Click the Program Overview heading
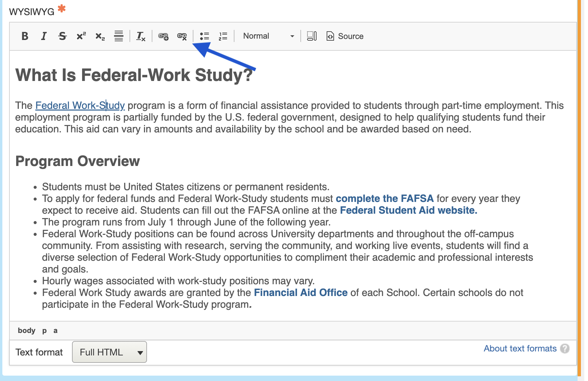 click(x=78, y=161)
